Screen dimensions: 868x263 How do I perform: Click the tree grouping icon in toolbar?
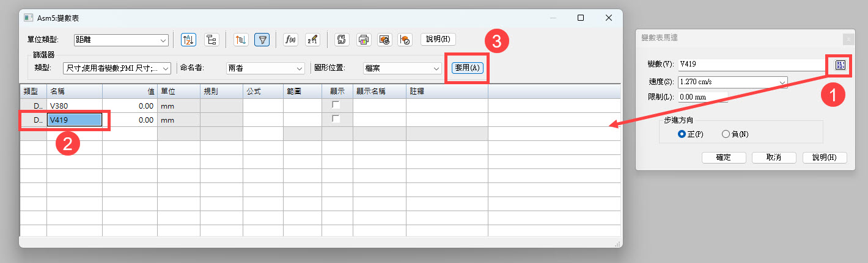211,40
